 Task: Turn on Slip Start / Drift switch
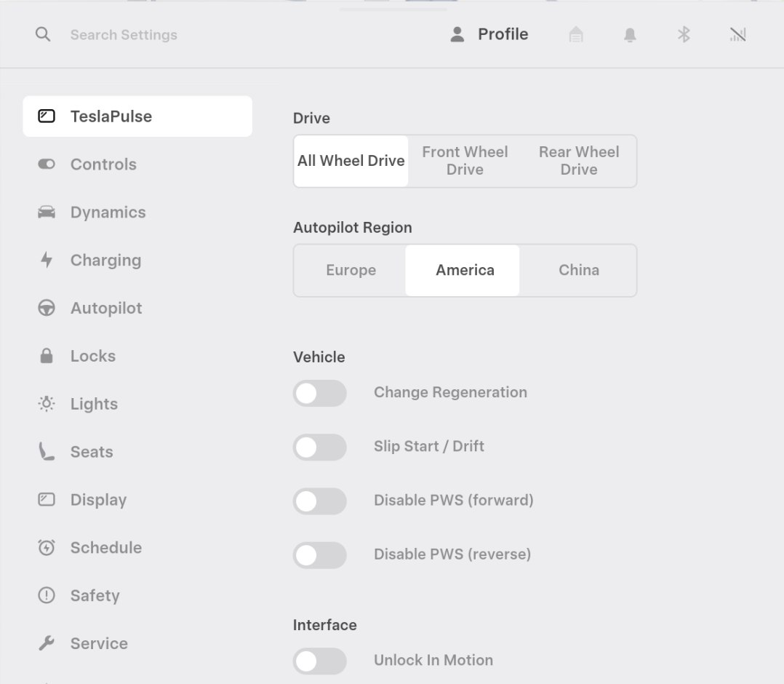(319, 447)
